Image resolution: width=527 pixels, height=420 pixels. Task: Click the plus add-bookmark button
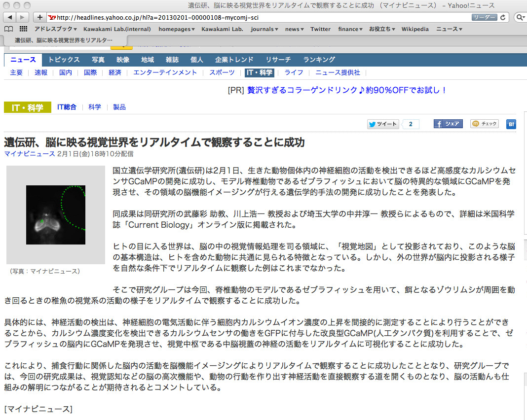pyautogui.click(x=40, y=17)
